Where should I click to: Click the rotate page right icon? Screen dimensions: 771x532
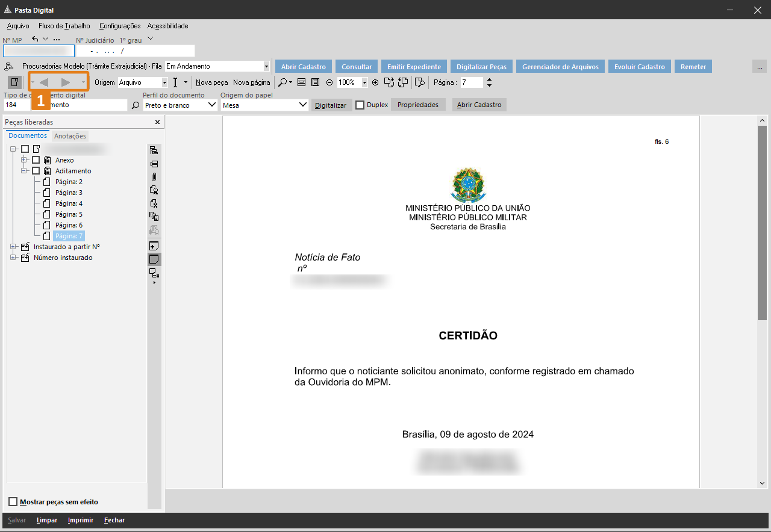point(389,82)
